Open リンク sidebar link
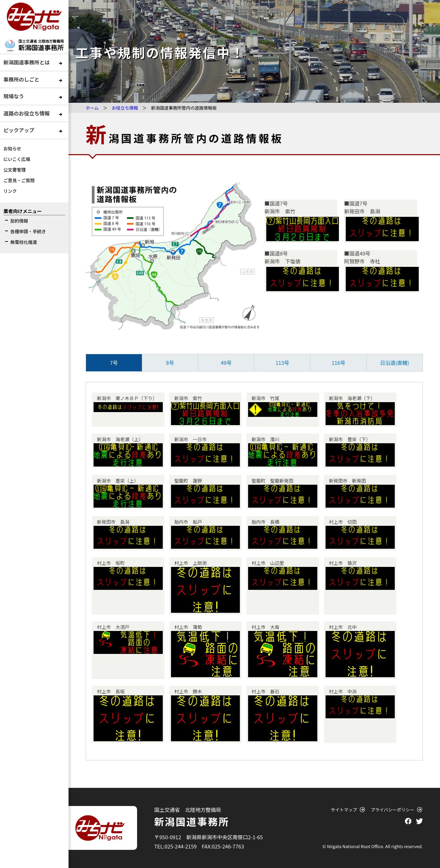440x868 pixels. [x=10, y=191]
